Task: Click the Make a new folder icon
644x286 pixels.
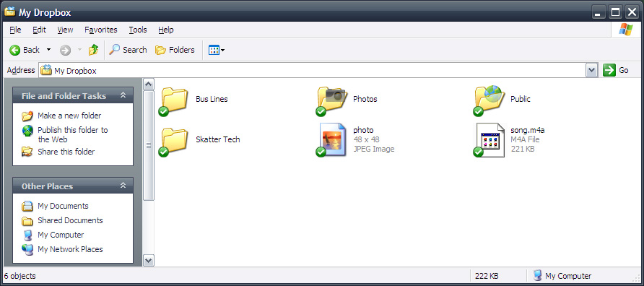Action: click(27, 116)
